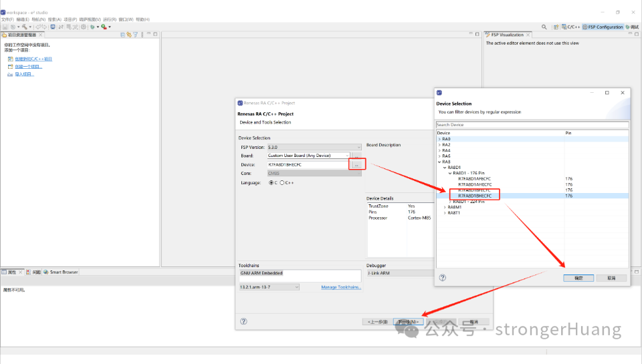
Task: Click the Open Perspective icon
Action: tap(556, 27)
